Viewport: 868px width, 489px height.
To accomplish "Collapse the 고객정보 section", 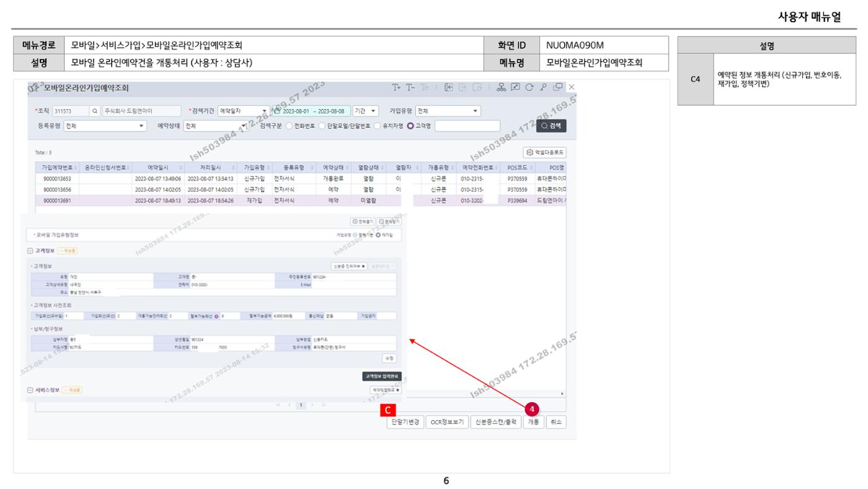I will click(x=30, y=250).
